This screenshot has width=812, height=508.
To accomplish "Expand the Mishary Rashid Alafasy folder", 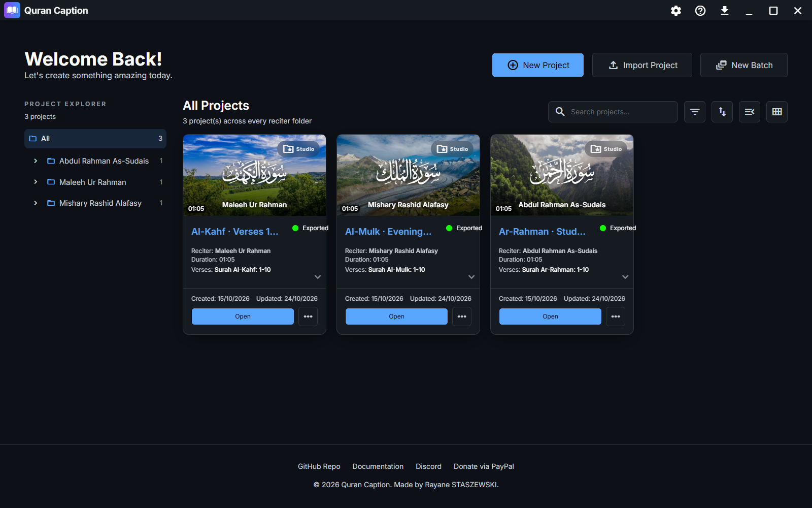I will tap(36, 203).
